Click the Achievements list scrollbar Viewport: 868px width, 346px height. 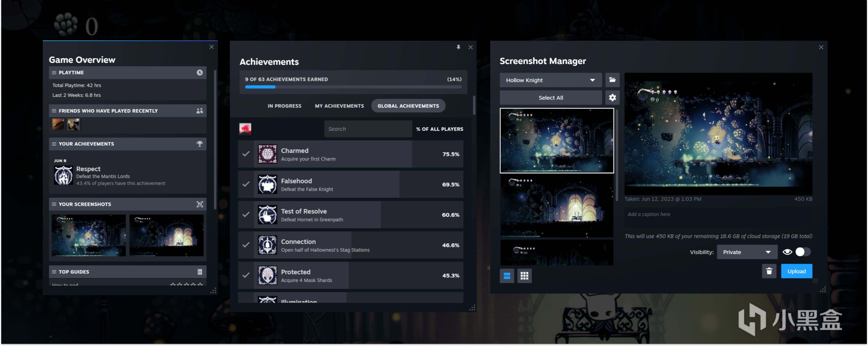coord(474,105)
